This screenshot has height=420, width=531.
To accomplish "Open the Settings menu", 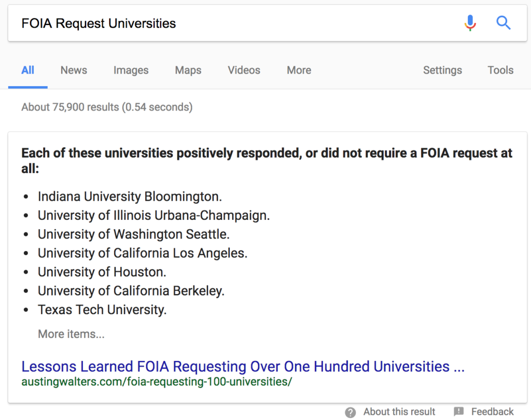I will click(x=442, y=70).
